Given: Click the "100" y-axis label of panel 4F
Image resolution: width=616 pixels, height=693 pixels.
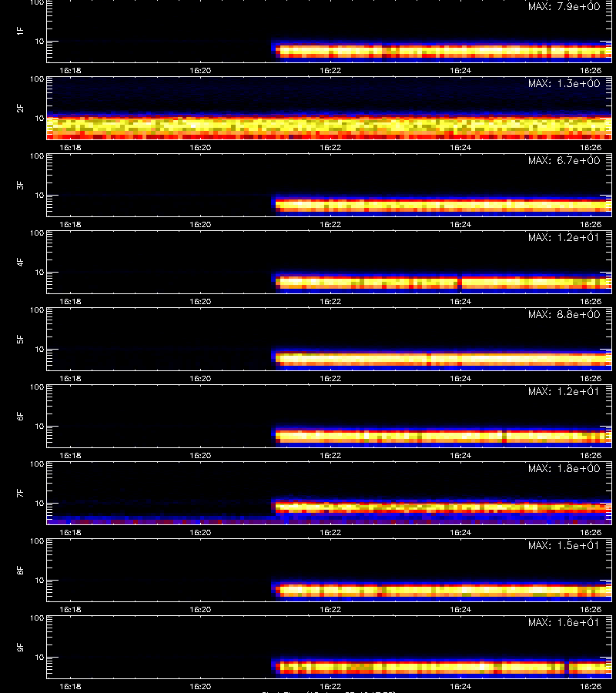Looking at the screenshot, I should [x=37, y=233].
